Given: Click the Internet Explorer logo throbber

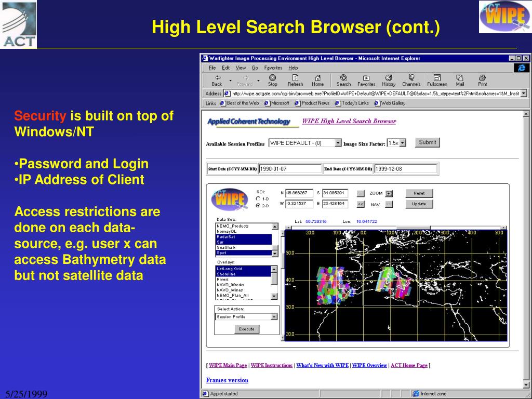Looking at the screenshot, I should [x=522, y=68].
